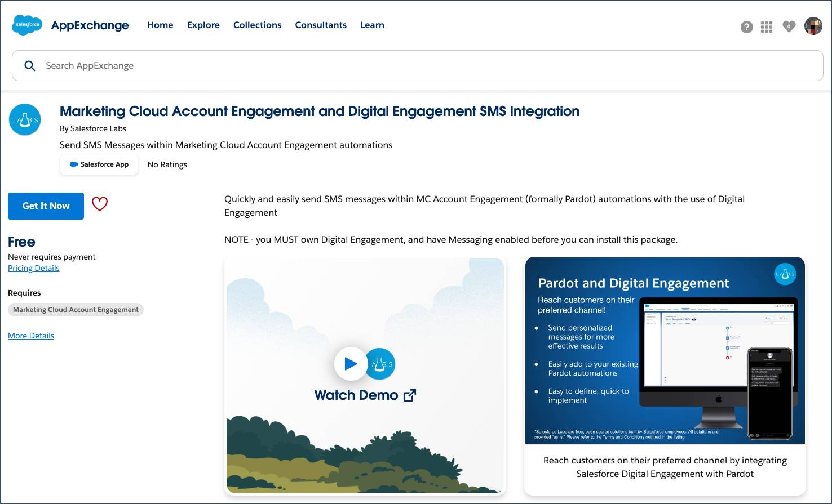
Task: Open the Pricing Details link
Action: click(x=34, y=268)
